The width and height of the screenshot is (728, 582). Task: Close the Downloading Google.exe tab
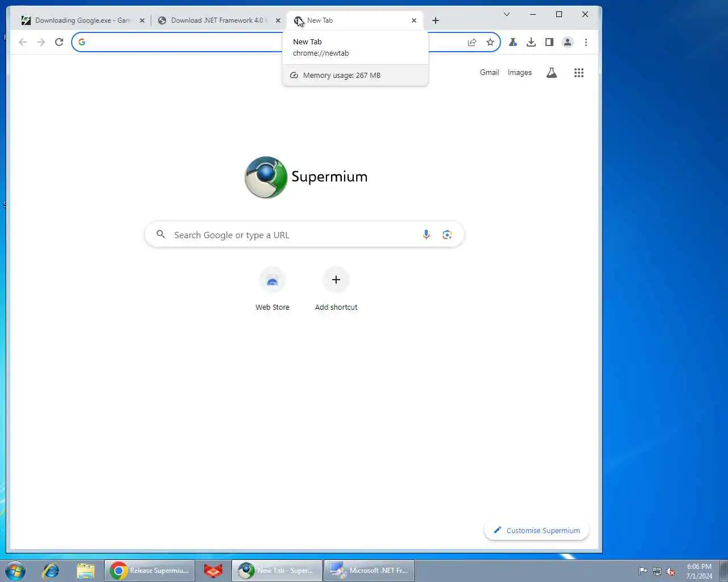coord(142,20)
